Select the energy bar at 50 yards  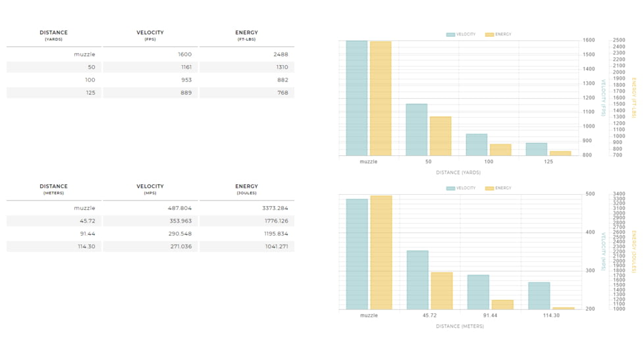[441, 136]
